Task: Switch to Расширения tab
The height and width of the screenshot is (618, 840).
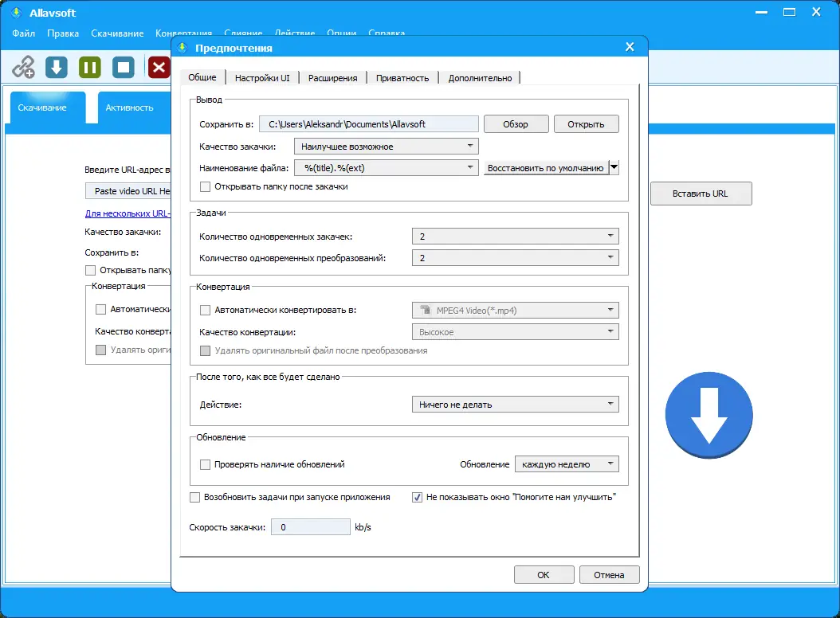Action: click(x=332, y=78)
